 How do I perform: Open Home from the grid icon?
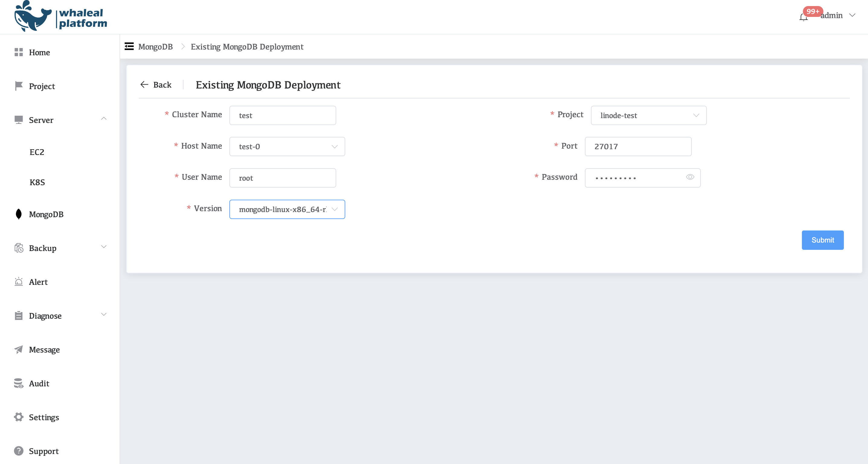tap(18, 52)
